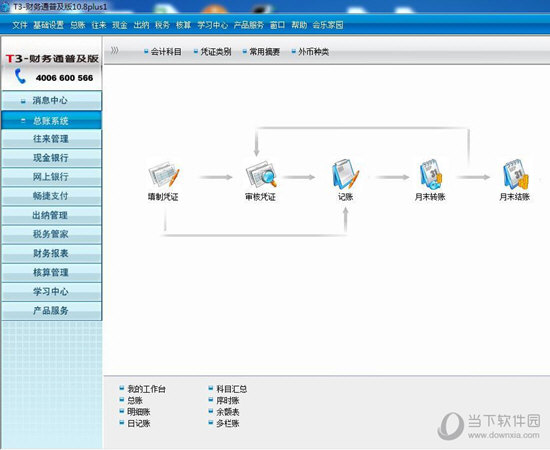Select 出纳管理 in the sidebar
Image resolution: width=550 pixels, height=450 pixels.
point(52,215)
